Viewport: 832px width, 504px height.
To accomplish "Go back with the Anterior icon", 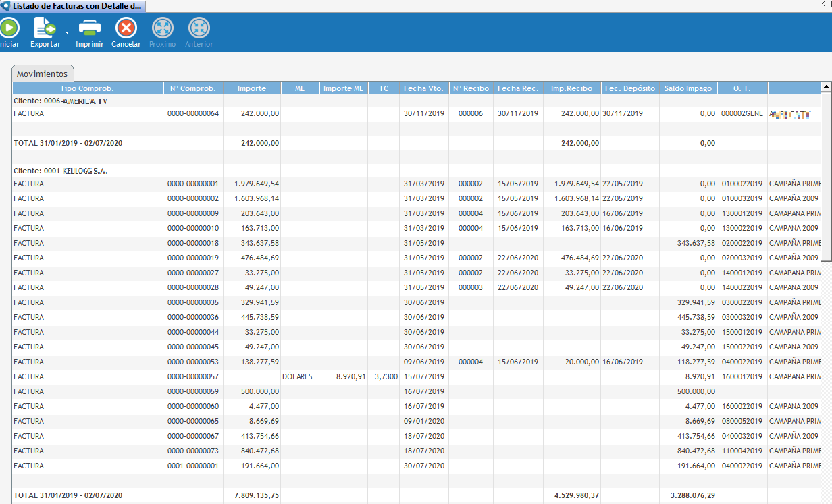I will [x=199, y=28].
